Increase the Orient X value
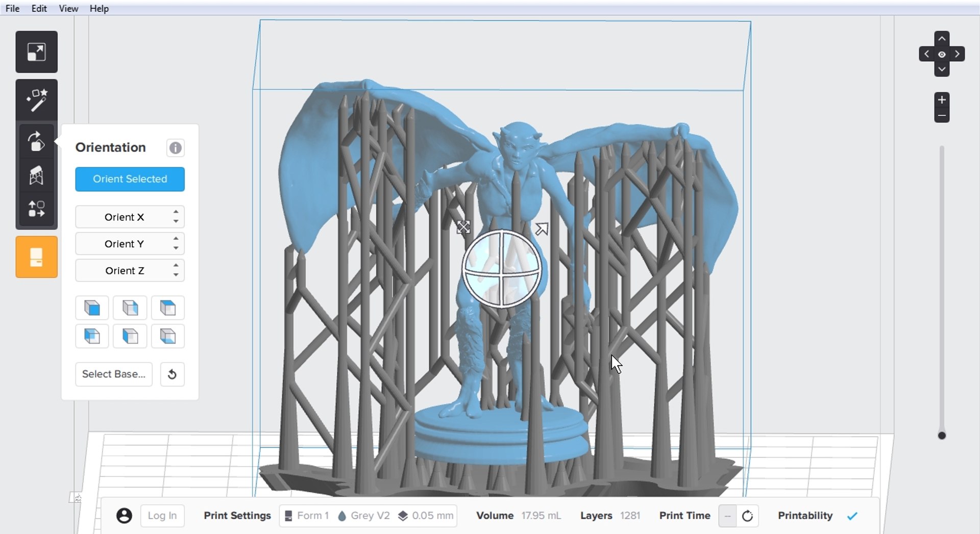The width and height of the screenshot is (980, 534). click(176, 212)
